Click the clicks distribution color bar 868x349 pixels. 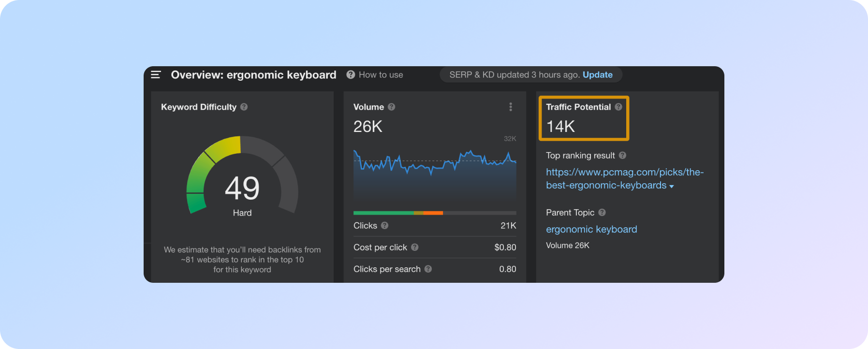tap(435, 213)
